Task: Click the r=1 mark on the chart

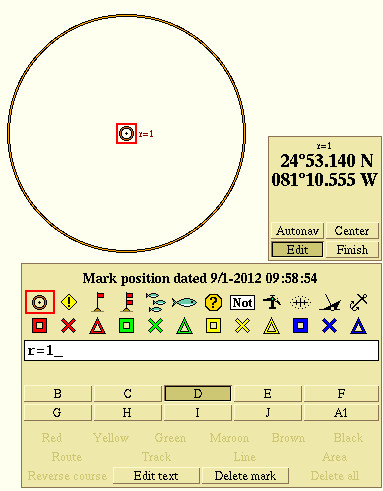Action: point(126,134)
